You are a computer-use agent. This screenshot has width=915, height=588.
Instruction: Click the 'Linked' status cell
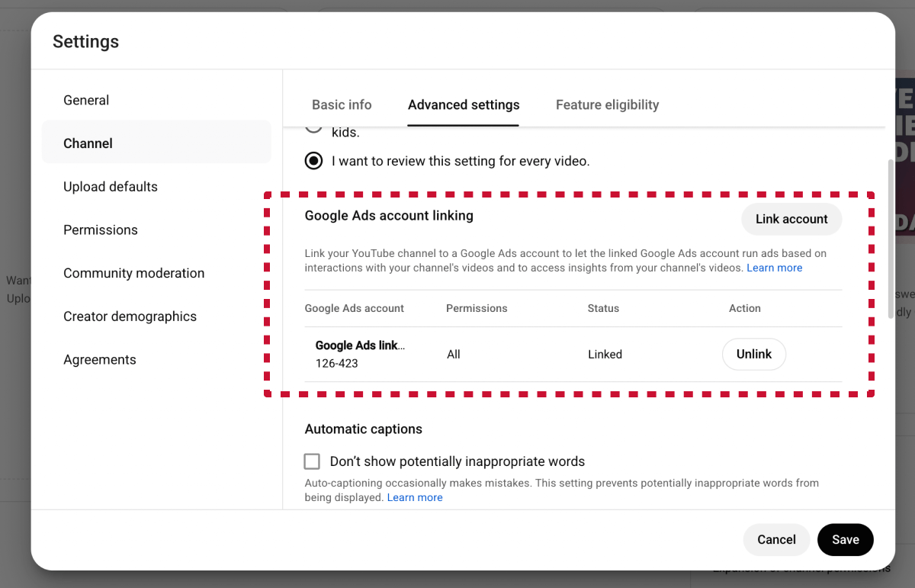[605, 354]
